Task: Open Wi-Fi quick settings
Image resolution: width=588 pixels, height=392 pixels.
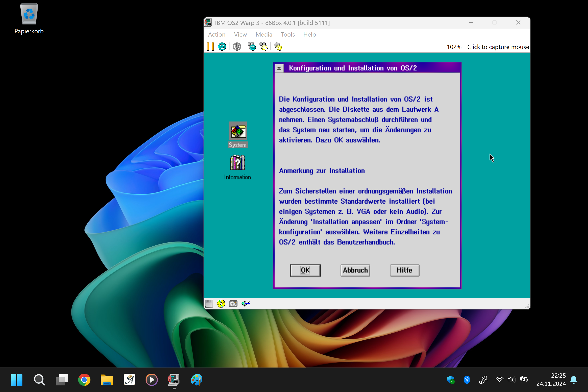Action: click(x=499, y=380)
